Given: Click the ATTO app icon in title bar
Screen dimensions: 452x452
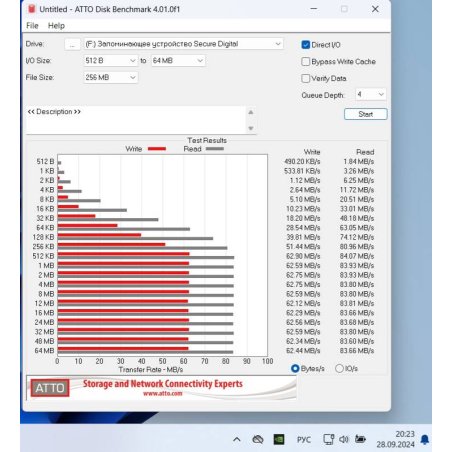Looking at the screenshot, I should click(31, 9).
